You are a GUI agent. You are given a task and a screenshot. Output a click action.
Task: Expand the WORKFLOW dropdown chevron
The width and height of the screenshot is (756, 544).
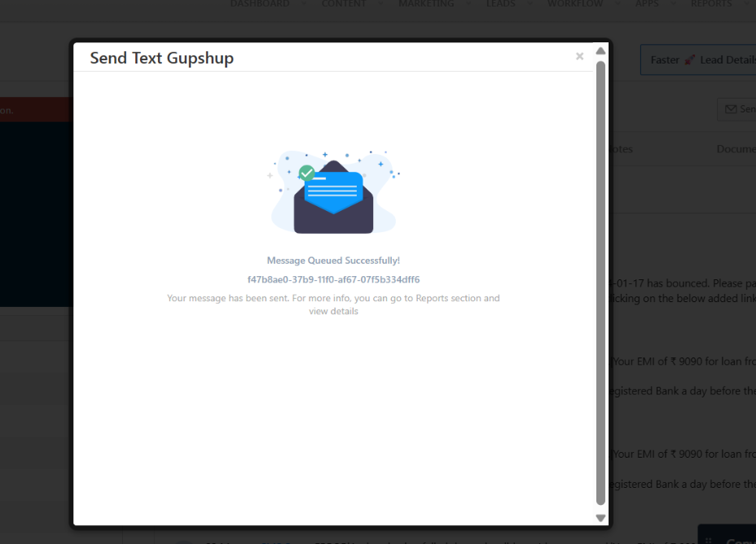pos(618,4)
